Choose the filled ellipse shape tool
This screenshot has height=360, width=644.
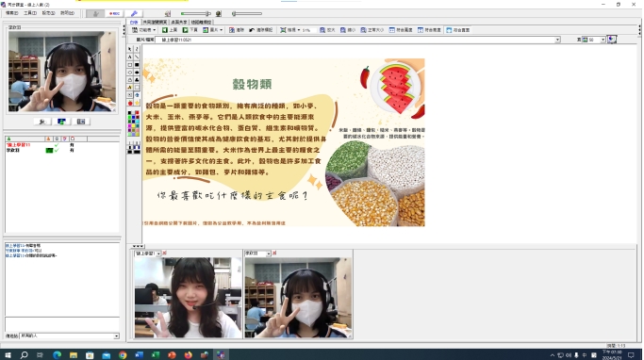click(x=137, y=73)
